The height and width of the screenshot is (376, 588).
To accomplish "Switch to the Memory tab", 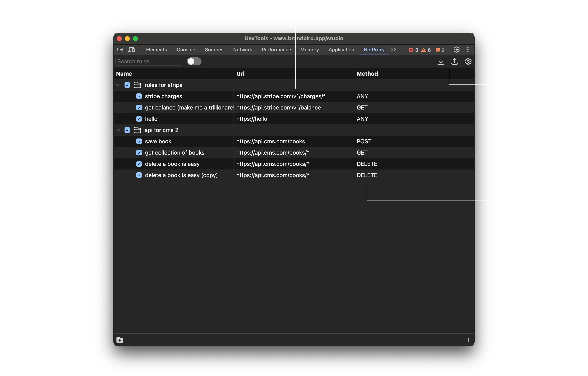I will click(x=310, y=50).
